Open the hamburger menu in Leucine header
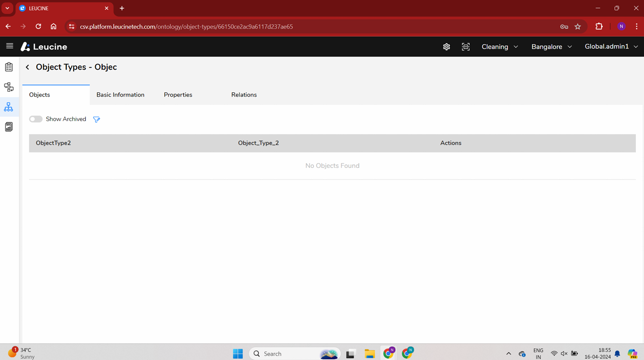The height and width of the screenshot is (360, 644). (x=10, y=46)
